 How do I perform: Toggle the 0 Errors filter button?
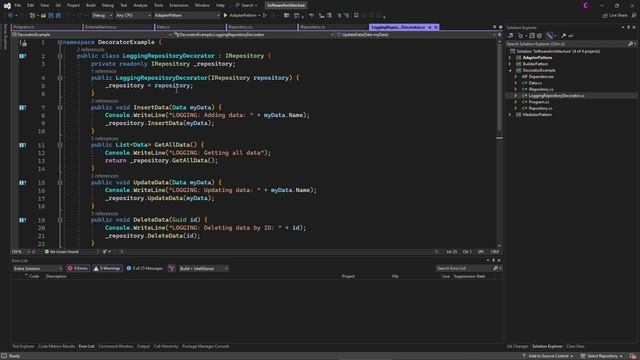(78, 268)
